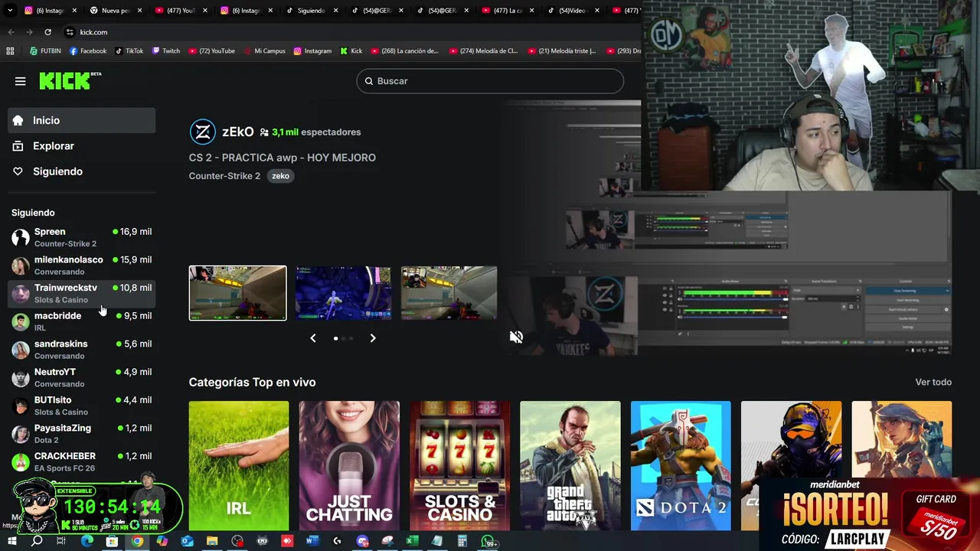980x551 pixels.
Task: Open Spreen in the following list
Action: (82, 237)
